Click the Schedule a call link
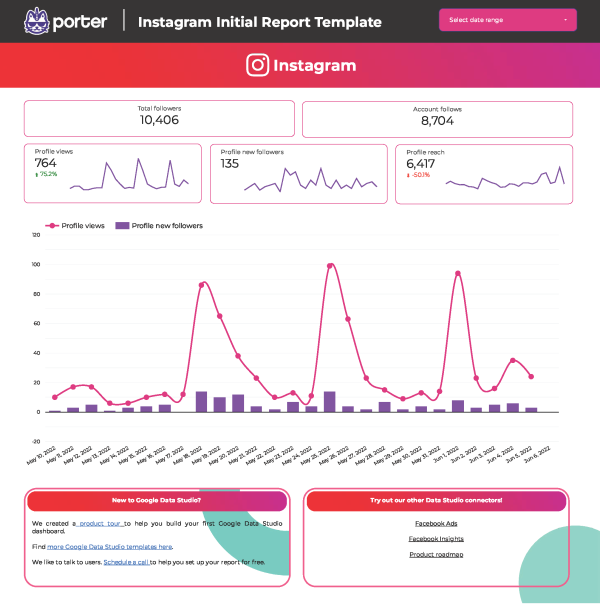 [x=126, y=562]
